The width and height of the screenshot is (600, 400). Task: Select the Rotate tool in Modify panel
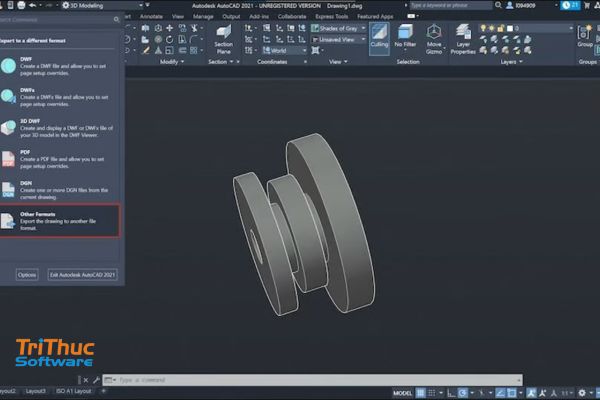click(x=170, y=39)
